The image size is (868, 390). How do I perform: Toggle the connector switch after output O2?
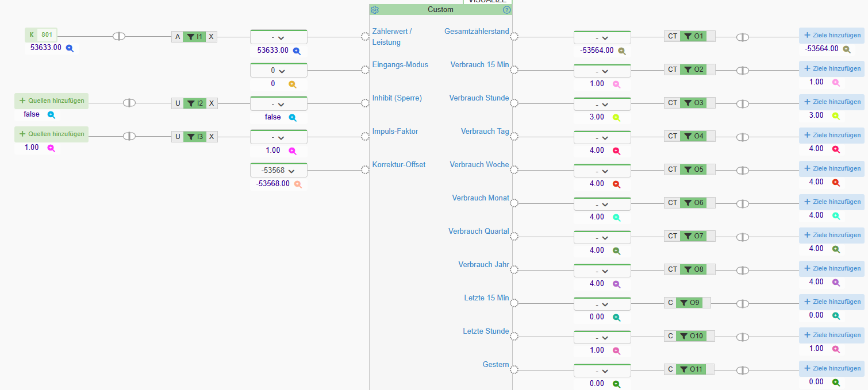[742, 71]
